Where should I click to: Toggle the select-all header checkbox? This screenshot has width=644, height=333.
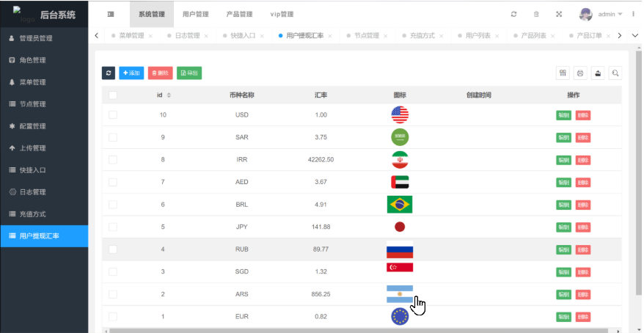(113, 95)
